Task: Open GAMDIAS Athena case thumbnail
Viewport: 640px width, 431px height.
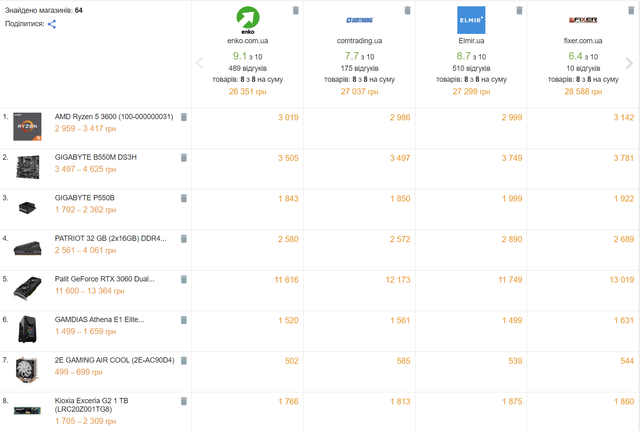Action: [x=27, y=329]
